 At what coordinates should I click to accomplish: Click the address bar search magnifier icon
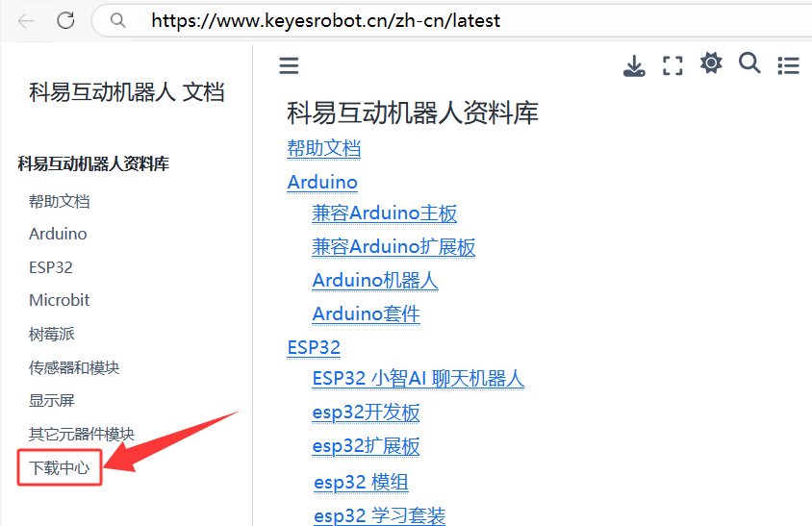pyautogui.click(x=118, y=20)
